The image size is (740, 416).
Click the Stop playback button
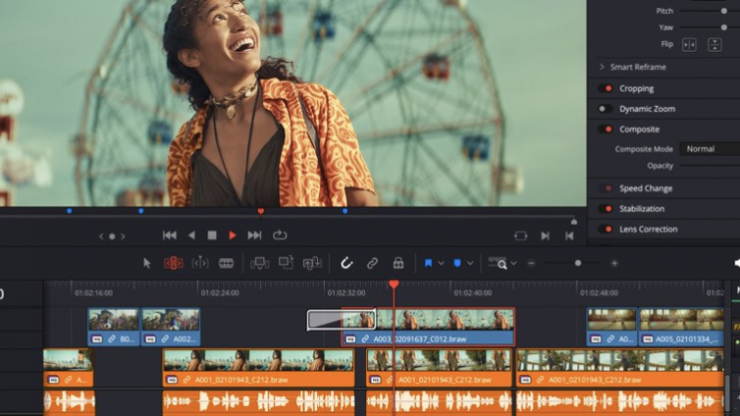[x=211, y=235]
